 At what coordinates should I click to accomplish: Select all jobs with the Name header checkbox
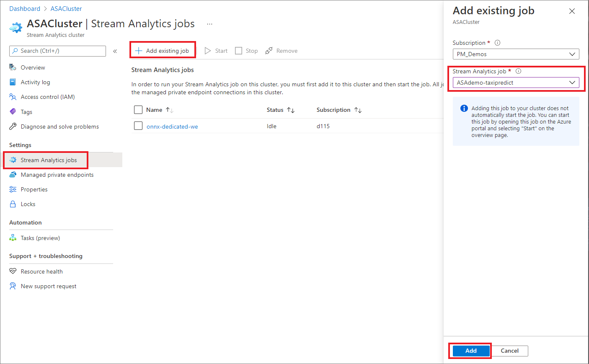(138, 110)
